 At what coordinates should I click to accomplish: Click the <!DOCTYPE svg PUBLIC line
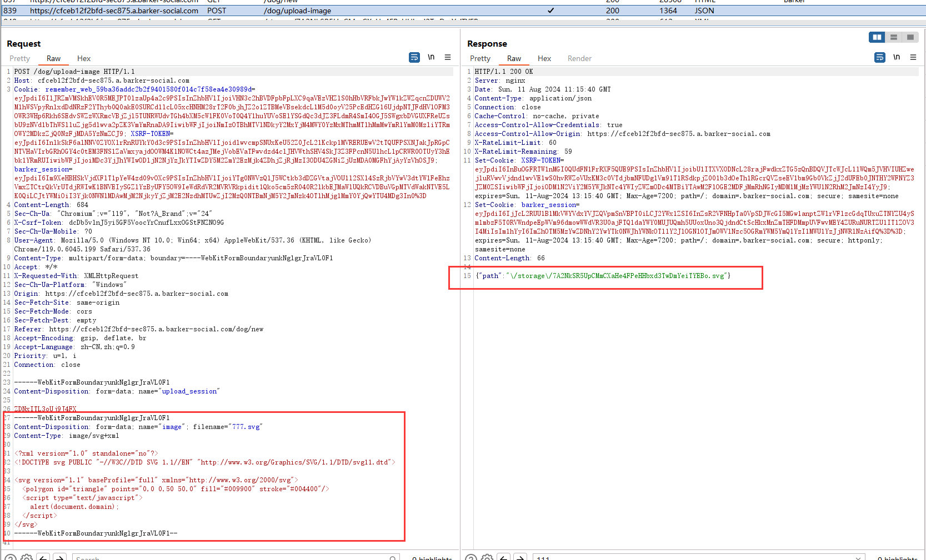coord(204,462)
